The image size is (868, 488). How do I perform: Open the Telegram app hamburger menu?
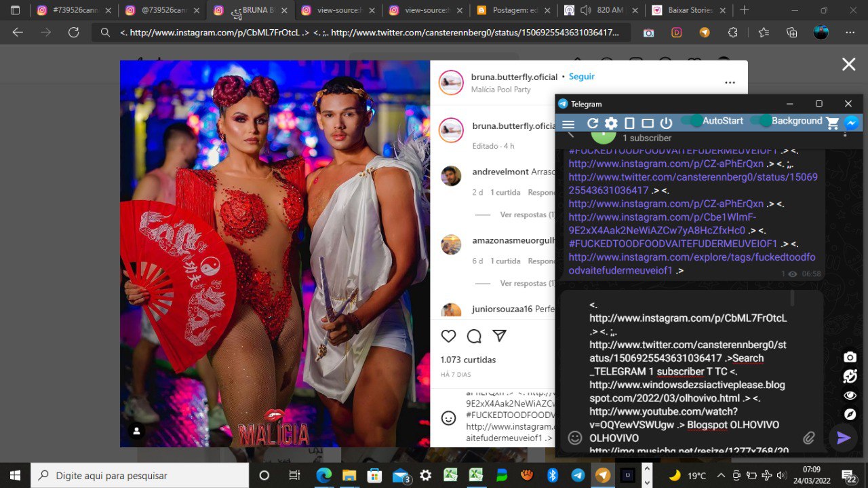tap(568, 124)
